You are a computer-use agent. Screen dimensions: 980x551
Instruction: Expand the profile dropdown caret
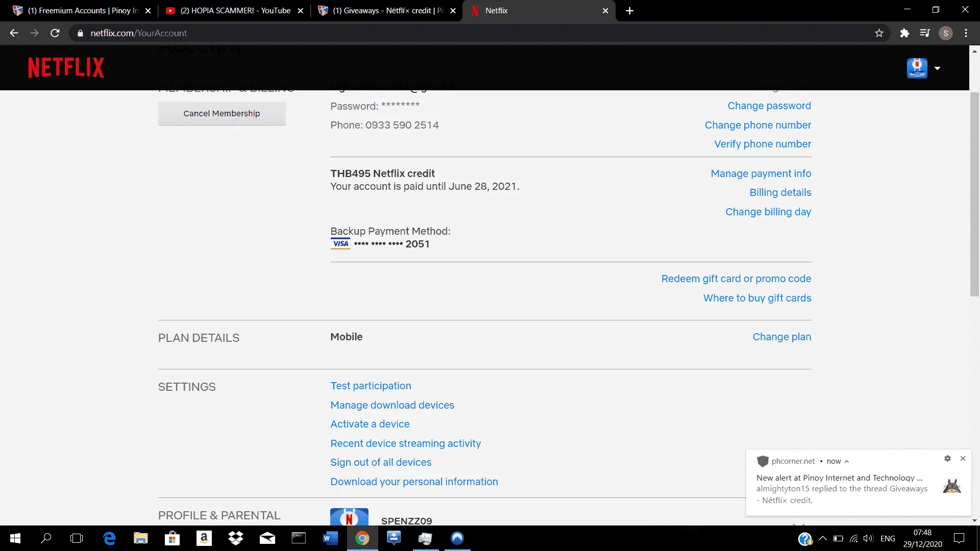click(937, 68)
